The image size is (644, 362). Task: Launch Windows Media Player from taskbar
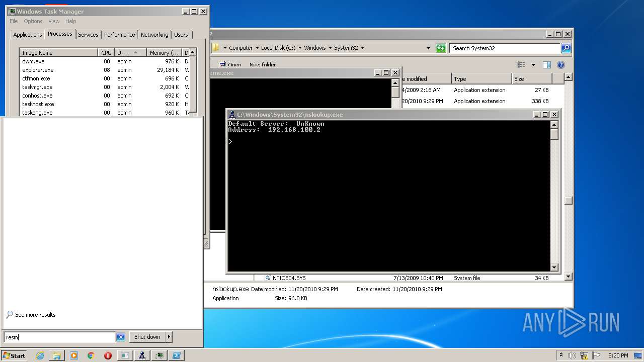click(74, 355)
